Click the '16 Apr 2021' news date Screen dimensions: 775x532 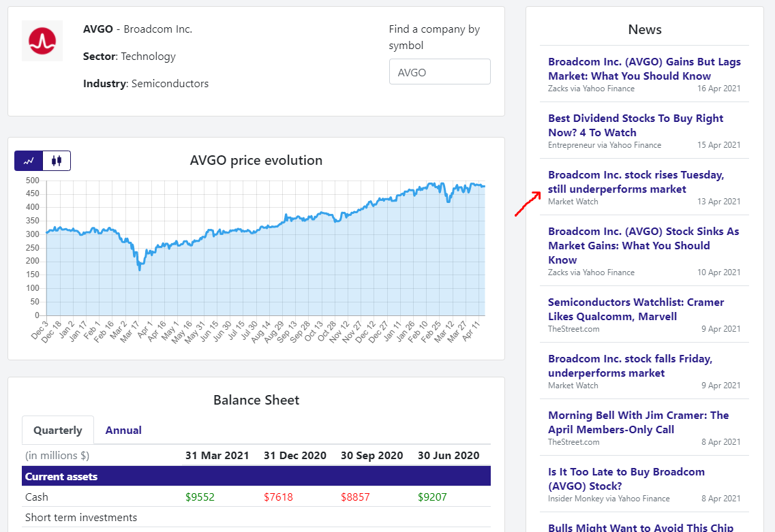click(x=718, y=89)
